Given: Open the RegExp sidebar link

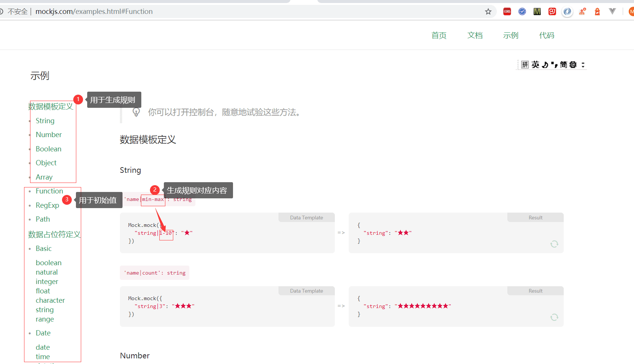Looking at the screenshot, I should pos(47,205).
